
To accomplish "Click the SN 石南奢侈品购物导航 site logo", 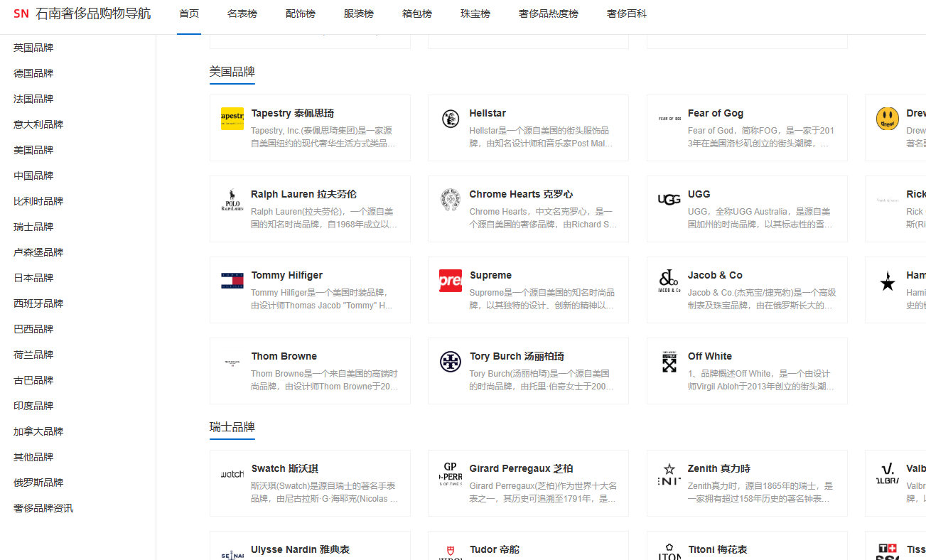I will (x=82, y=14).
